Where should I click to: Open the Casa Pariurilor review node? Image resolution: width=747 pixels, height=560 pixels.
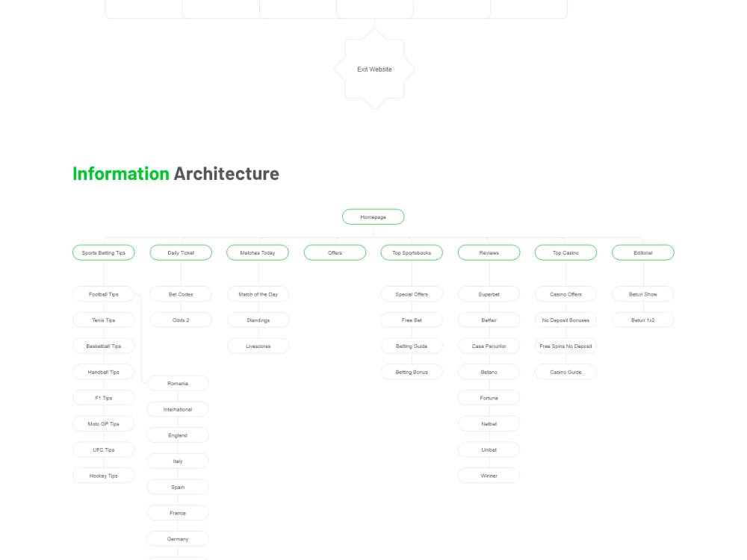pyautogui.click(x=489, y=346)
